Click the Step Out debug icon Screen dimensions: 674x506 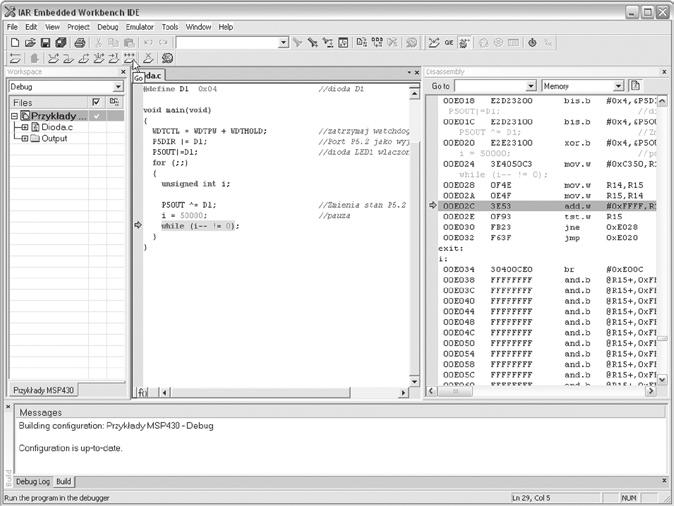pos(83,58)
